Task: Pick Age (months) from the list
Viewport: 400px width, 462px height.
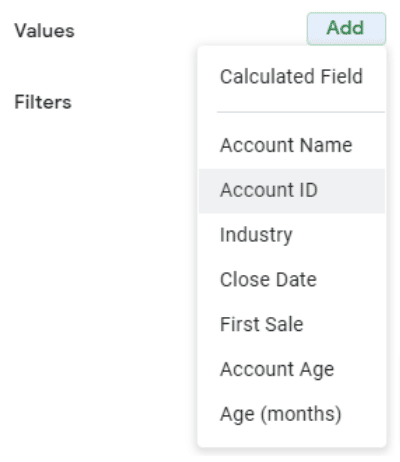Action: (292, 414)
